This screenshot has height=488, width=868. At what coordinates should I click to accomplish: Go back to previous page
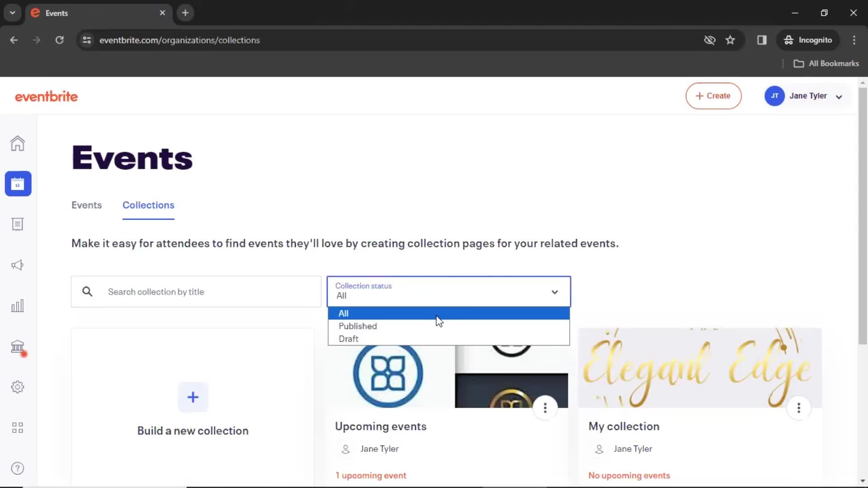click(14, 40)
